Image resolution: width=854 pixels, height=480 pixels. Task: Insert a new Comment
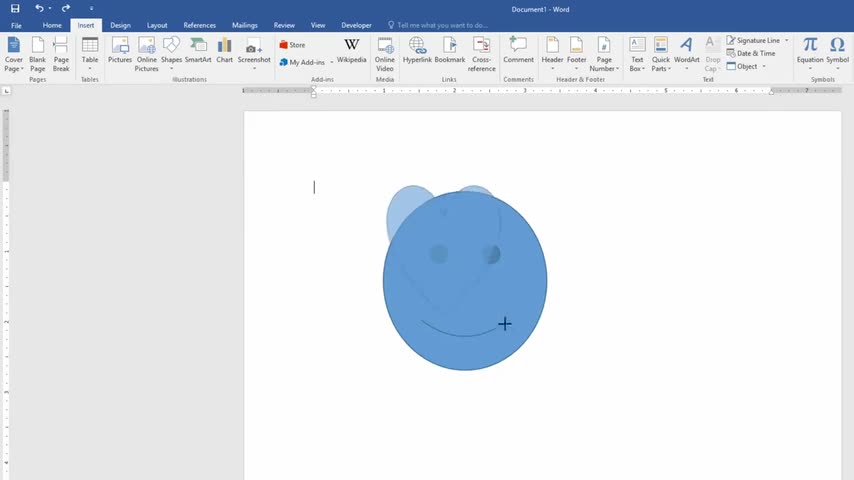point(518,50)
